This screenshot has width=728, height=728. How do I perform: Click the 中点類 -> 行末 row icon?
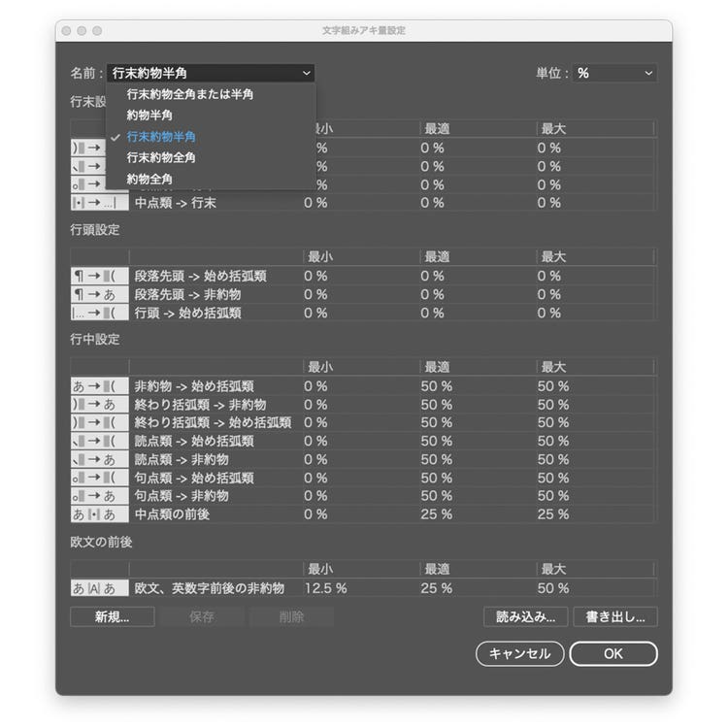click(99, 203)
